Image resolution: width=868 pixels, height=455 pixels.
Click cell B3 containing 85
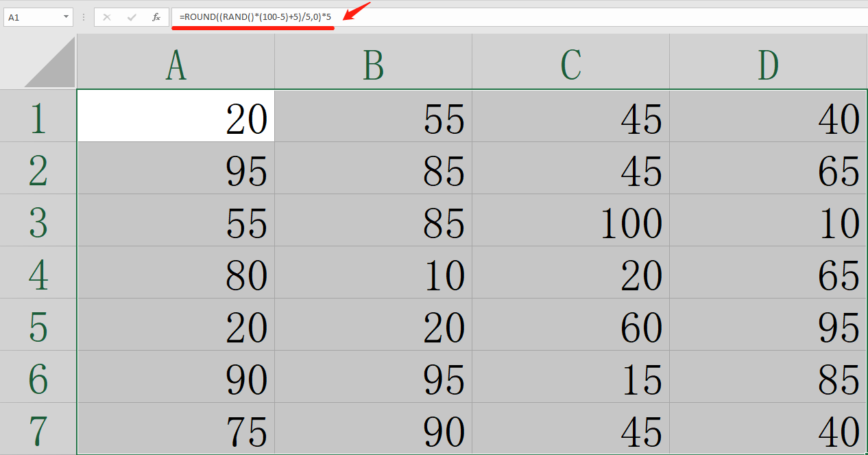[374, 220]
